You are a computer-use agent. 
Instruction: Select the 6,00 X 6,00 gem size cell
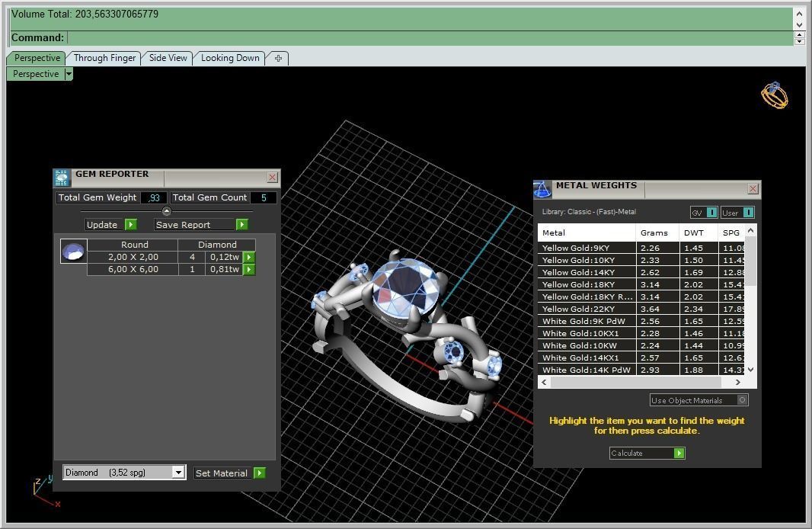click(x=133, y=269)
